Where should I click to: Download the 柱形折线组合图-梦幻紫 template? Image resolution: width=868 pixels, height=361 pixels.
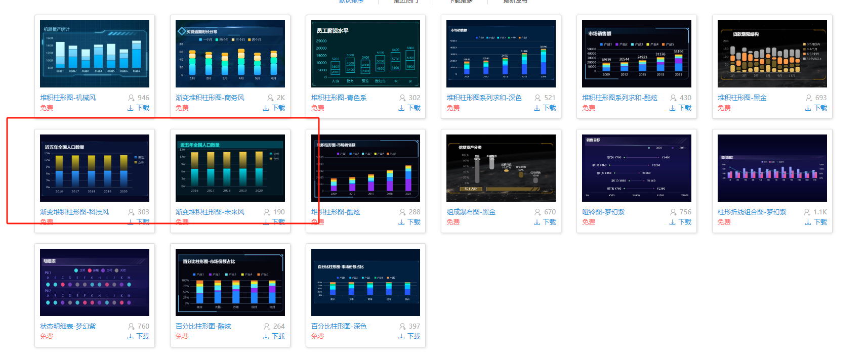point(816,222)
